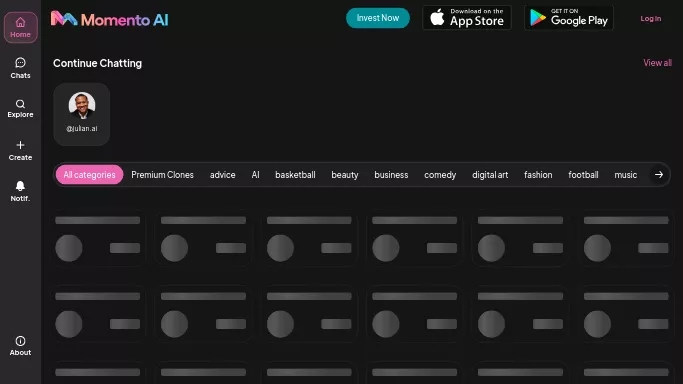Open the Google Play badge
The width and height of the screenshot is (683, 384).
click(x=569, y=18)
